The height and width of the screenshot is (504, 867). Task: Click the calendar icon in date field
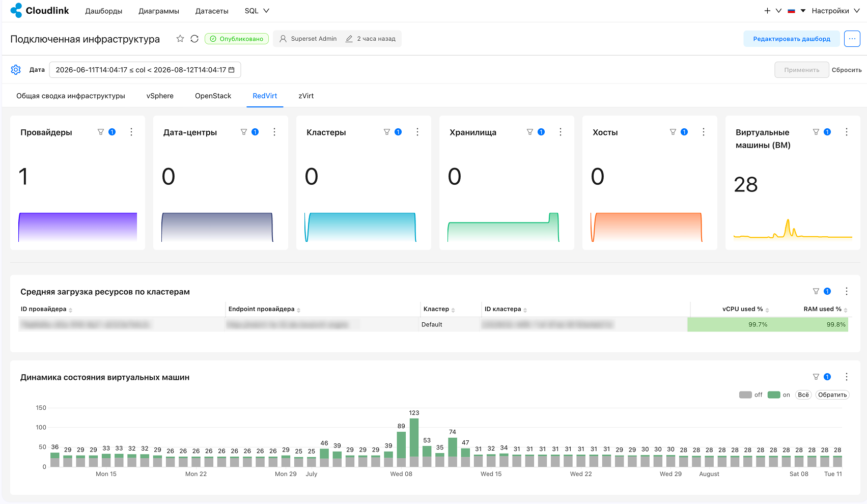(232, 70)
